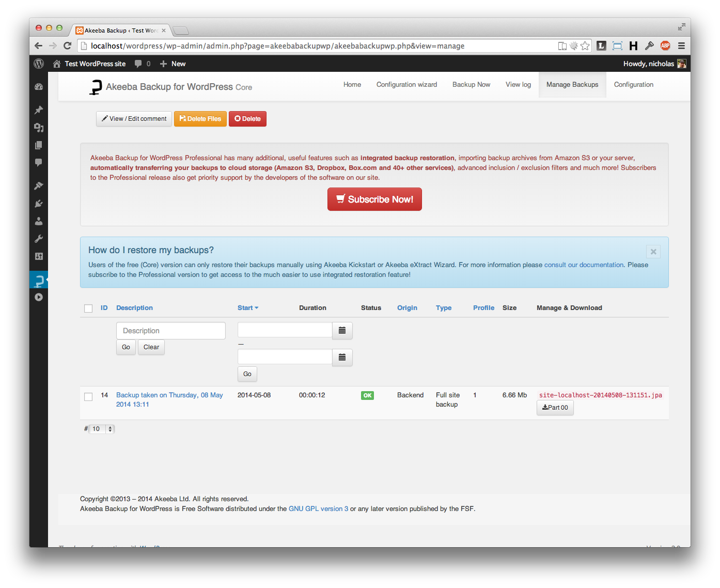This screenshot has height=588, width=720.
Task: Open the Home tab in Akeeba navigation
Action: coord(352,85)
